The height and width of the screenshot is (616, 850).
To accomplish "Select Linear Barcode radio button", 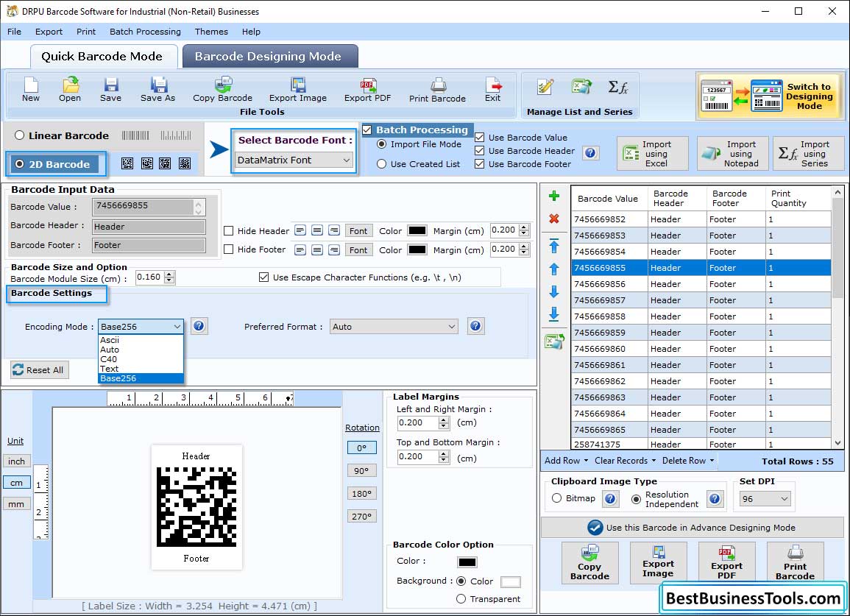I will [x=20, y=135].
